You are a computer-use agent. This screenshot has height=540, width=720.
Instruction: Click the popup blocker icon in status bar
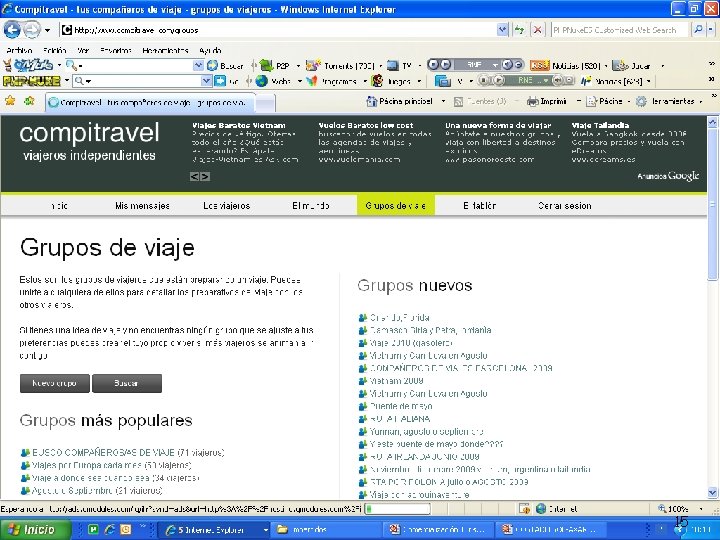[x=524, y=508]
